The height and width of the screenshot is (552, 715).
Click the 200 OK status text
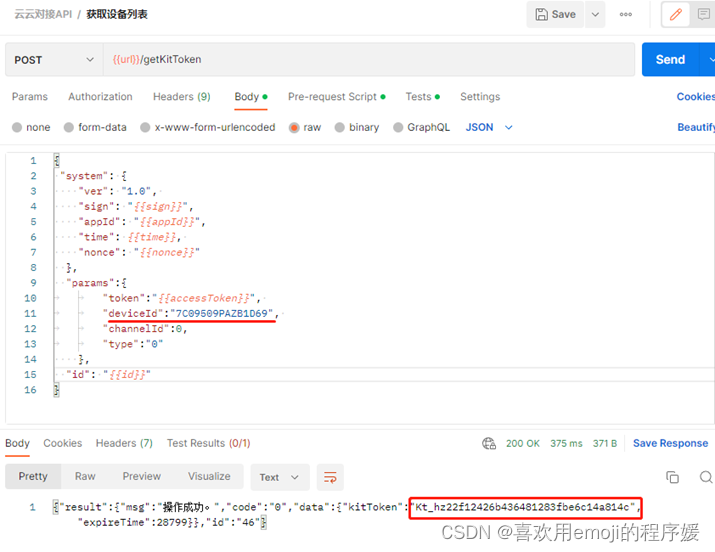coord(523,443)
